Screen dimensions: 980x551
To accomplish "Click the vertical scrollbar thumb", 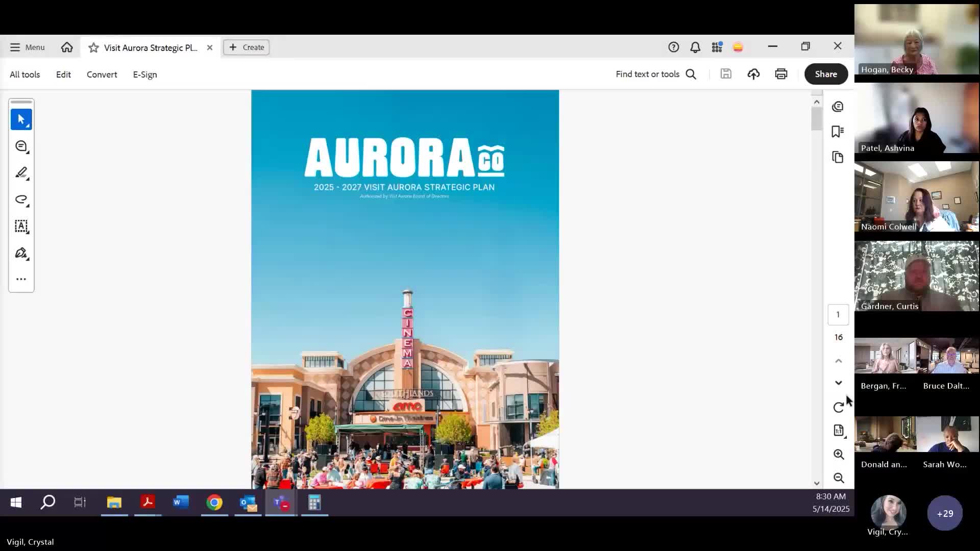I will (x=816, y=119).
